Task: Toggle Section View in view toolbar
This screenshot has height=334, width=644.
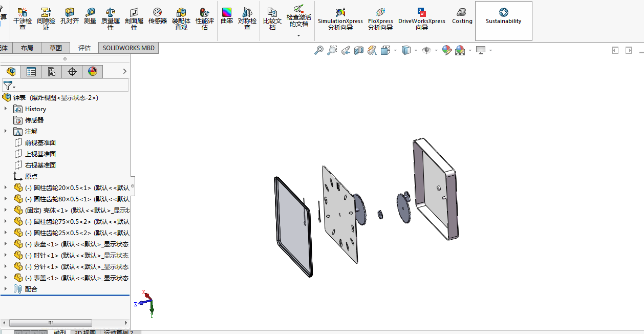Action: pyautogui.click(x=359, y=50)
